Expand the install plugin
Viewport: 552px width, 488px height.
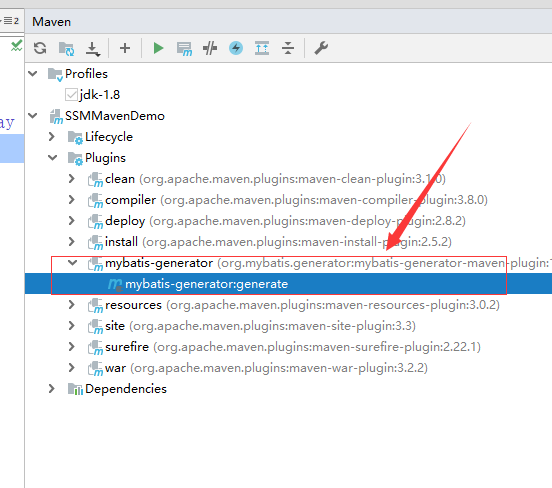pyautogui.click(x=71, y=242)
